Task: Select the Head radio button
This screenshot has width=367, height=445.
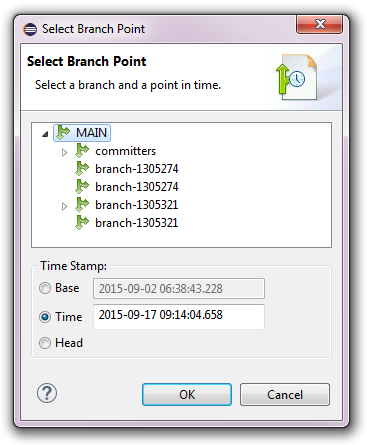Action: (x=45, y=343)
